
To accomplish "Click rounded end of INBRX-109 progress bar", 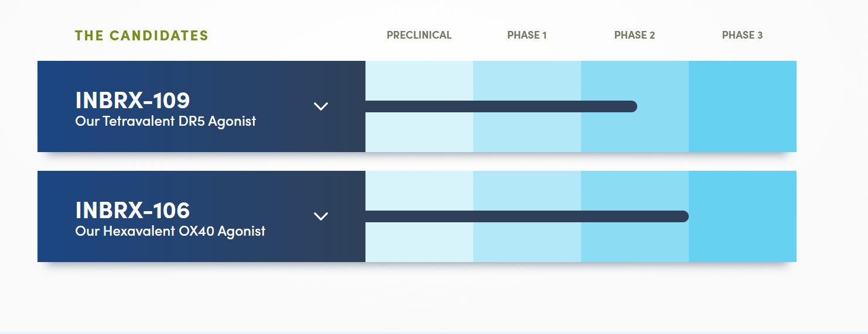I will pos(631,106).
